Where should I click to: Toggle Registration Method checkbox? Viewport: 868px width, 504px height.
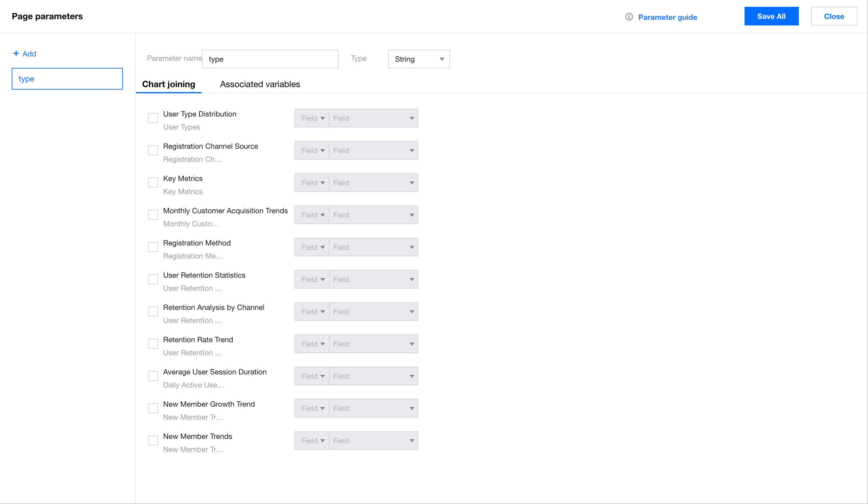153,247
